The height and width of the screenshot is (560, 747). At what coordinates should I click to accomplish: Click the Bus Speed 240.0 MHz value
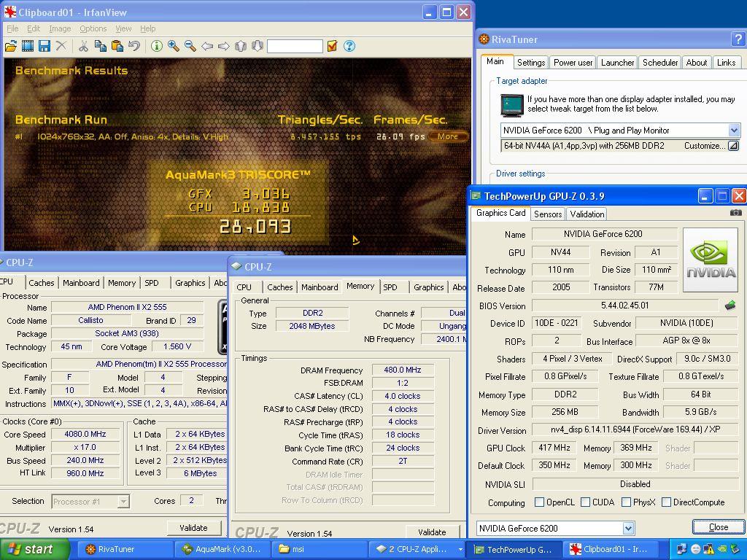[85, 461]
